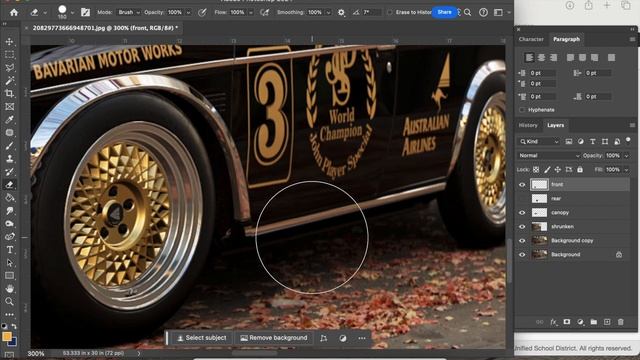Select the document tab 2082977366694870t.jpg

[x=105, y=28]
